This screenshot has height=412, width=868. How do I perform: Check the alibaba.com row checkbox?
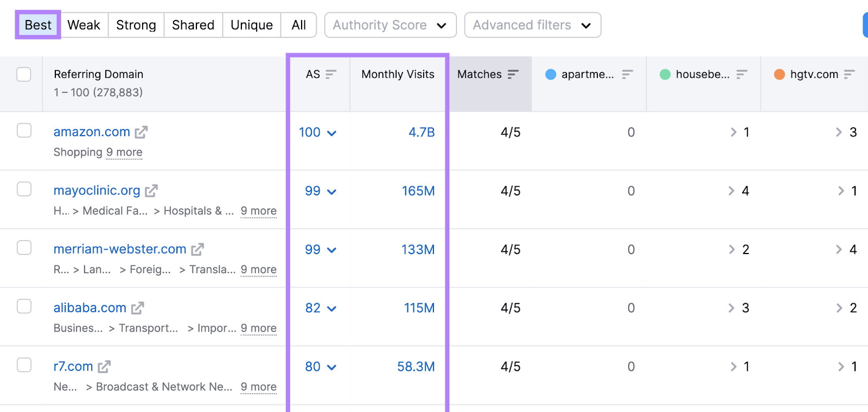pos(24,306)
